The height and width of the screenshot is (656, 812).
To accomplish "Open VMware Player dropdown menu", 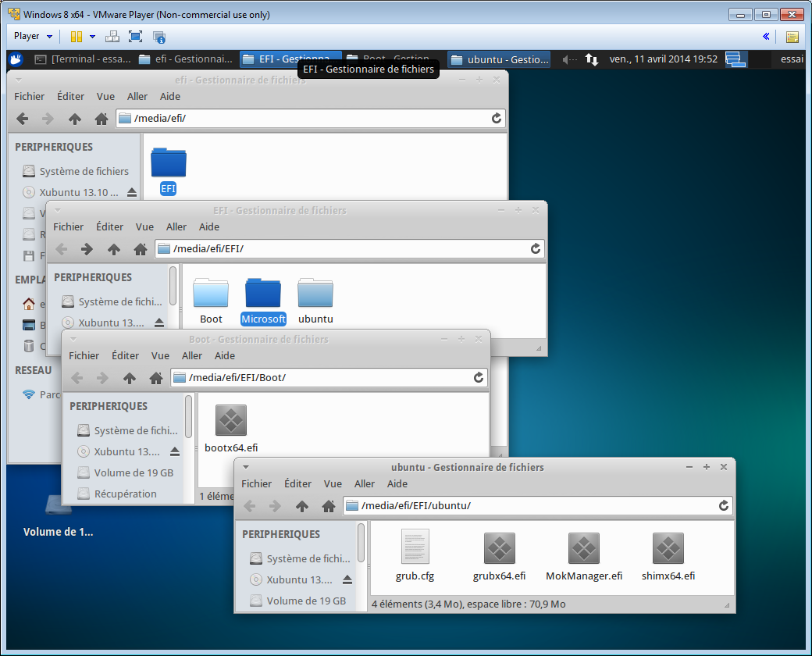I will click(x=33, y=36).
